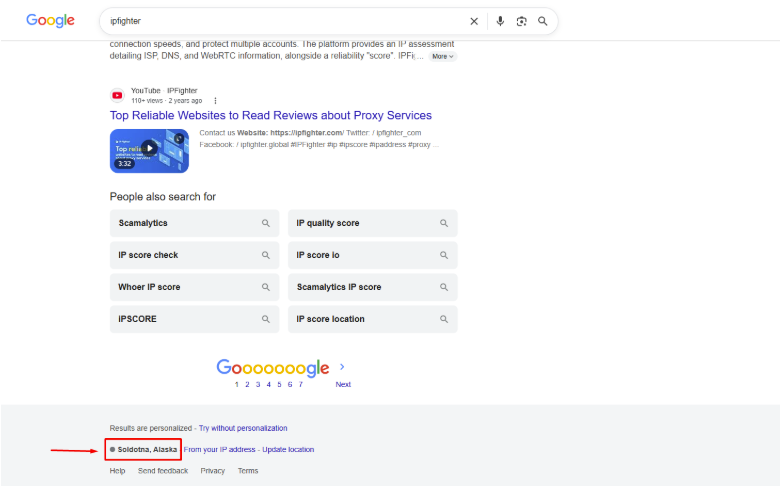The image size is (780, 486).
Task: Search for IP quality score suggestion
Action: pos(373,223)
